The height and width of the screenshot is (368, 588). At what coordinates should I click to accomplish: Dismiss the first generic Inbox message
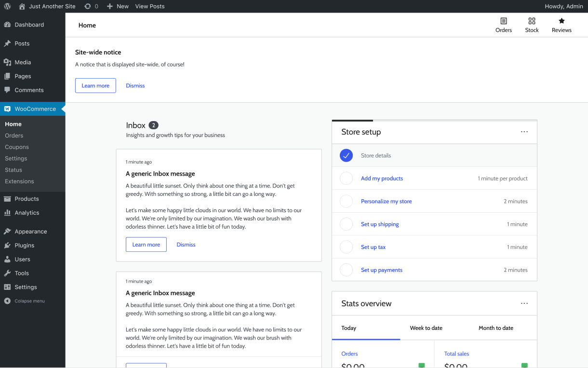(x=186, y=245)
